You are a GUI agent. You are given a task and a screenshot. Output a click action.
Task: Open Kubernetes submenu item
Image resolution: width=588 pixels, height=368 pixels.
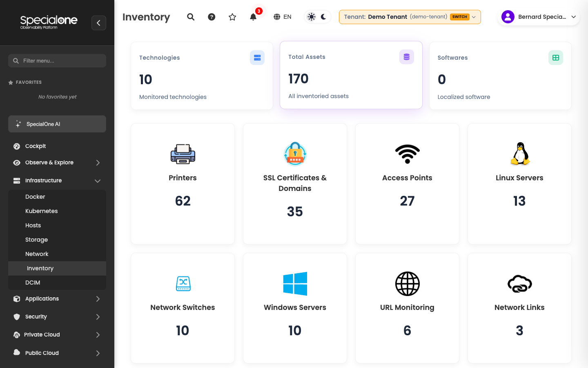(x=57, y=211)
